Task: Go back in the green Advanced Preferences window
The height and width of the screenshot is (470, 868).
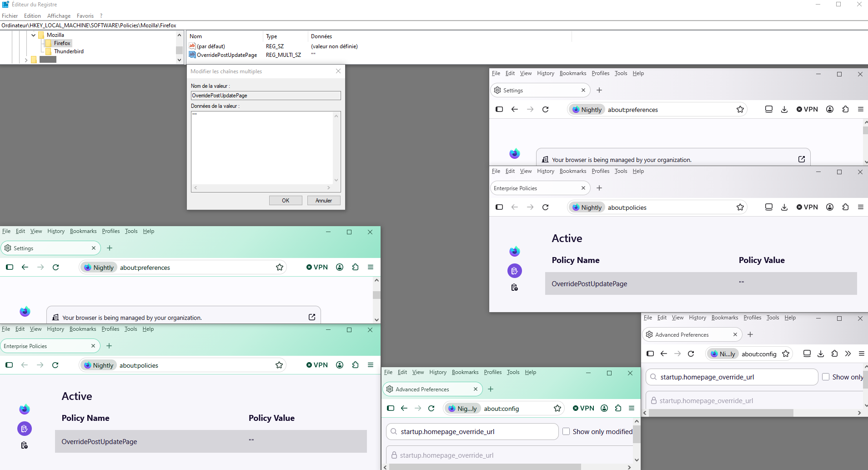Action: 404,408
